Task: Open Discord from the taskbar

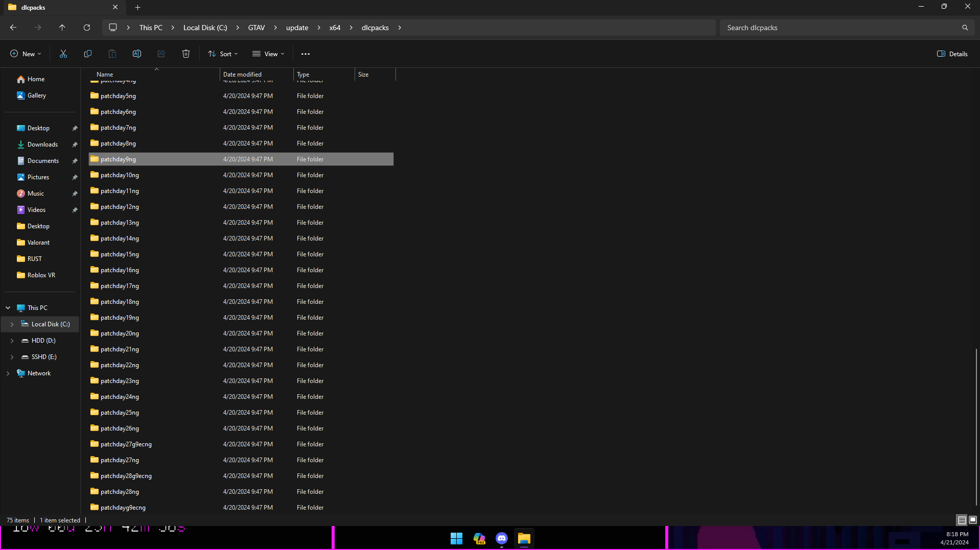Action: [x=501, y=538]
